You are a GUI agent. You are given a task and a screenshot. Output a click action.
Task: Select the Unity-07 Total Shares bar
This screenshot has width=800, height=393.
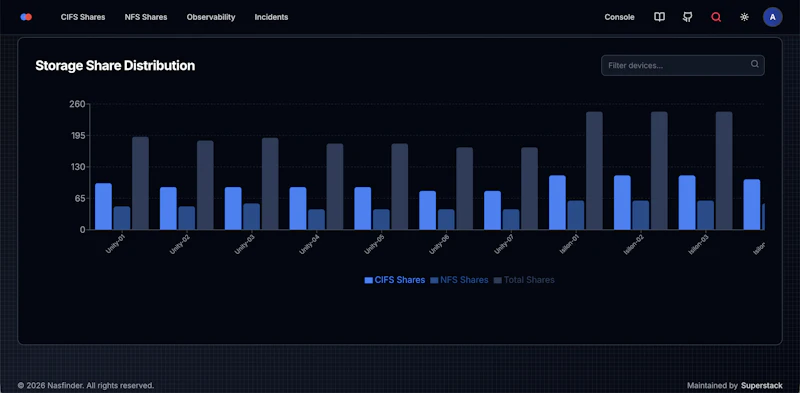point(529,188)
